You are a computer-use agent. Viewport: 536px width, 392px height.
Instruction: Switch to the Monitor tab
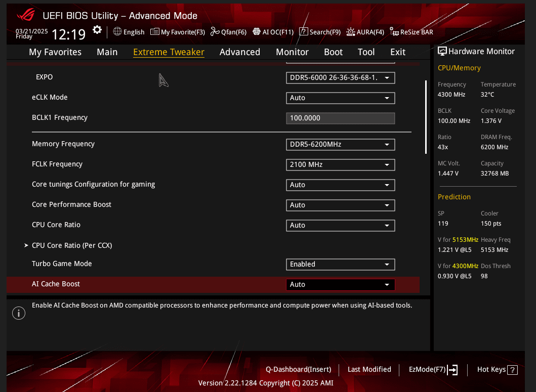tap(292, 52)
